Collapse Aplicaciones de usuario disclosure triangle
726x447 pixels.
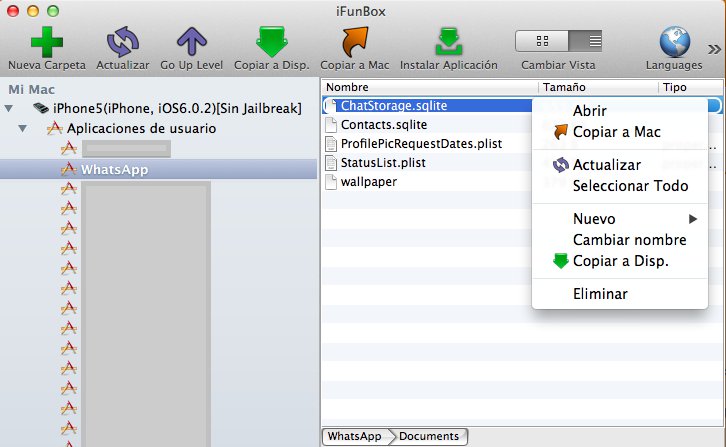pyautogui.click(x=22, y=128)
